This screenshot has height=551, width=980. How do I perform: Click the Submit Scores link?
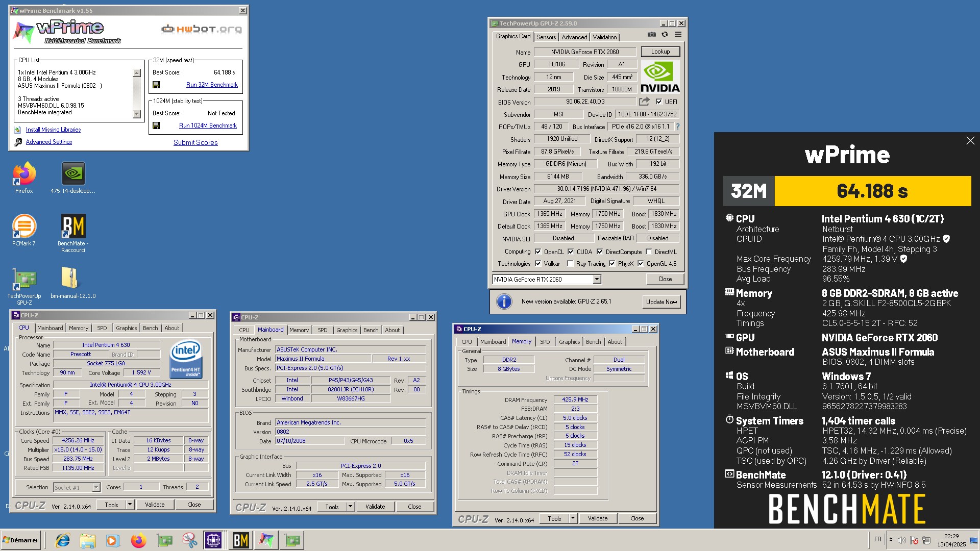195,143
